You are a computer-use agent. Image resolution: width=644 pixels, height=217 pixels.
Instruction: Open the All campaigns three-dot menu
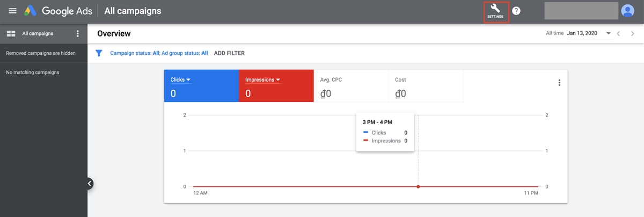click(x=78, y=34)
